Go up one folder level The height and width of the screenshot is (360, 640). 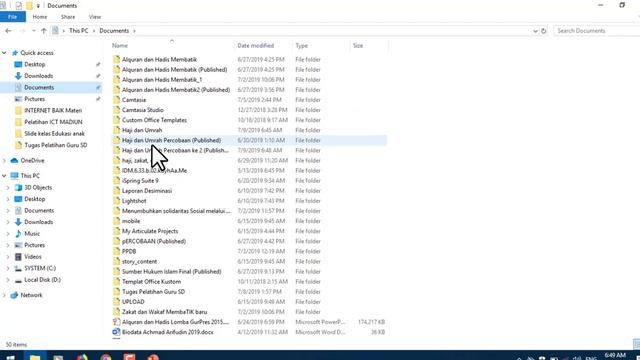pyautogui.click(x=44, y=31)
